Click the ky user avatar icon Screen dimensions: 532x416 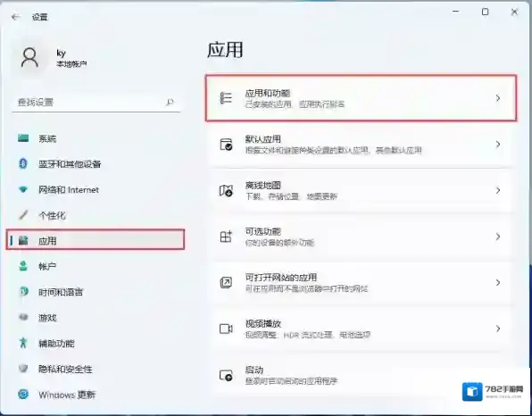click(x=29, y=57)
